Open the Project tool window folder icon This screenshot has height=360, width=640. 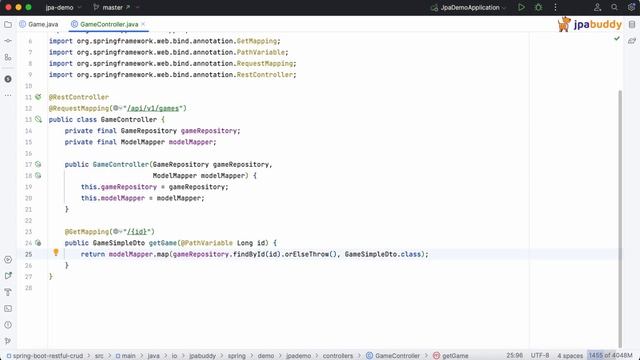pos(8,24)
